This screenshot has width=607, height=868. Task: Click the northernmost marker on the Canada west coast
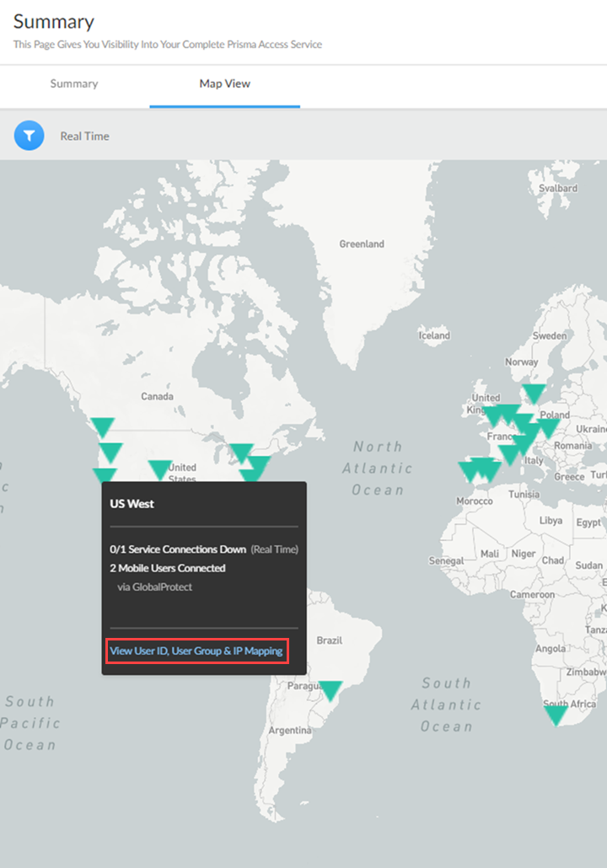103,426
